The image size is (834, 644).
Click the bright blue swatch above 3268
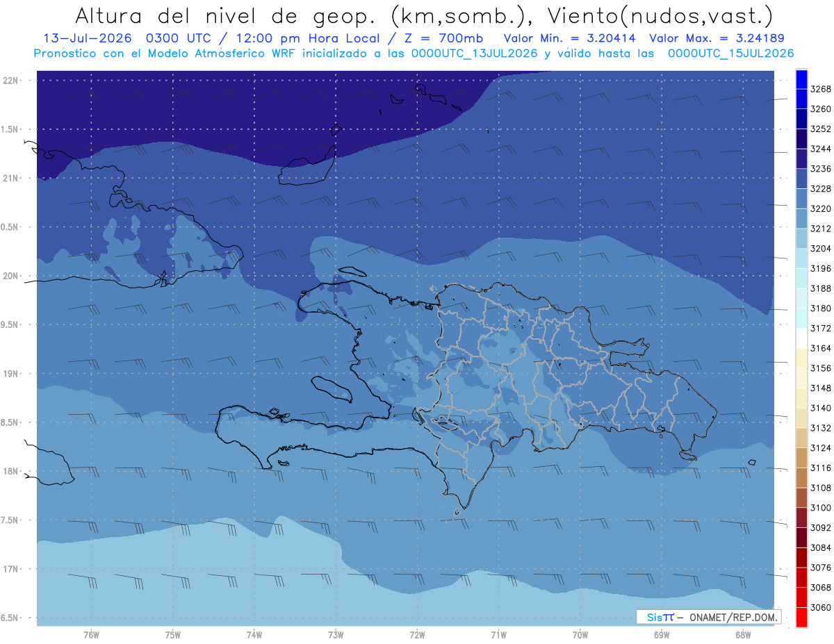coord(801,79)
